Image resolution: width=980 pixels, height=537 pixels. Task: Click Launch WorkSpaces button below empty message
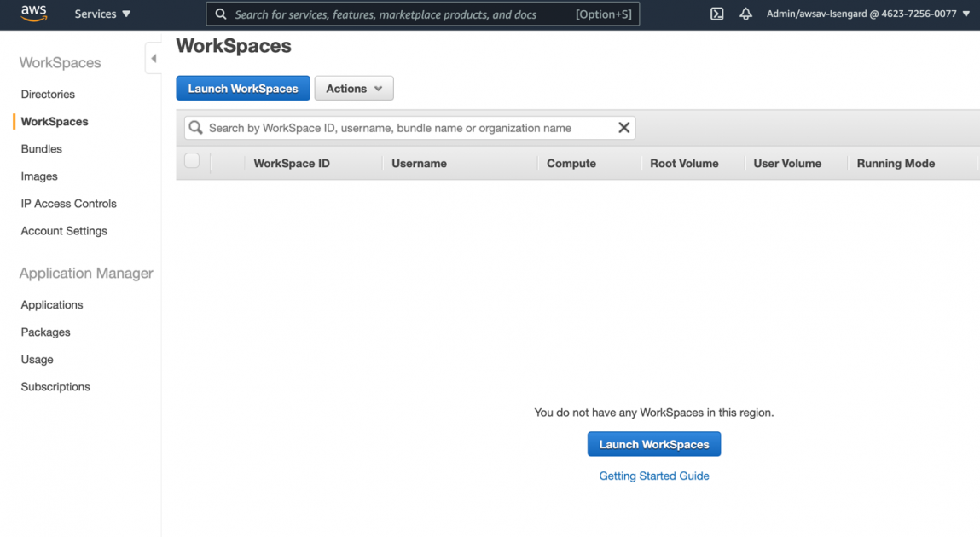[x=653, y=444]
